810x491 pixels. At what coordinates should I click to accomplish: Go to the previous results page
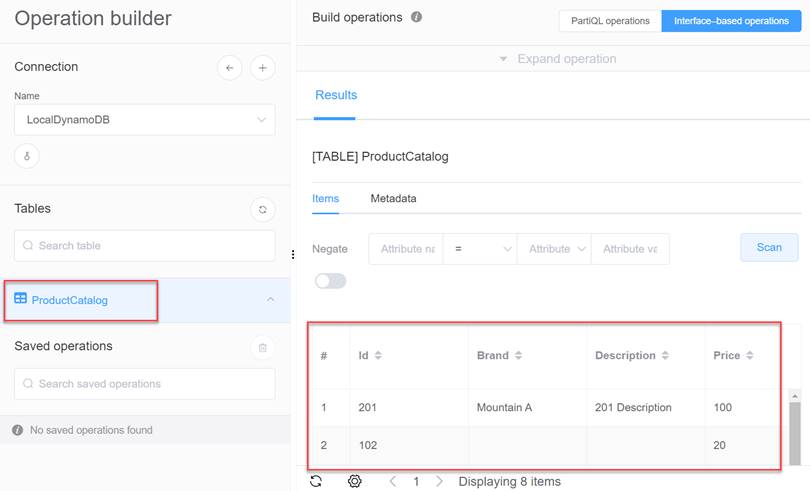(x=393, y=481)
